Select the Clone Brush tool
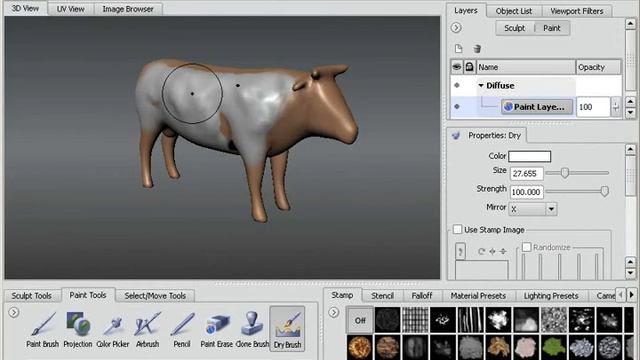The image size is (640, 360). (252, 329)
